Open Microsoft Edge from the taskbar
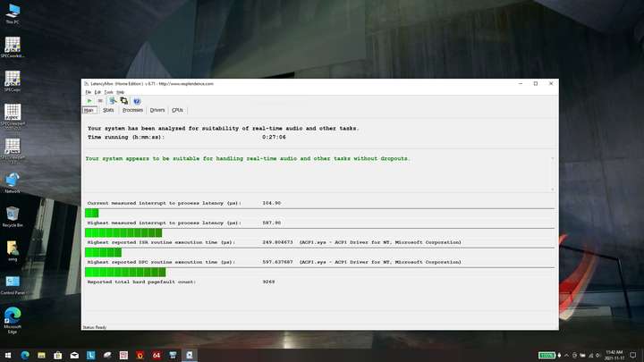Image resolution: width=644 pixels, height=362 pixels. (25, 355)
